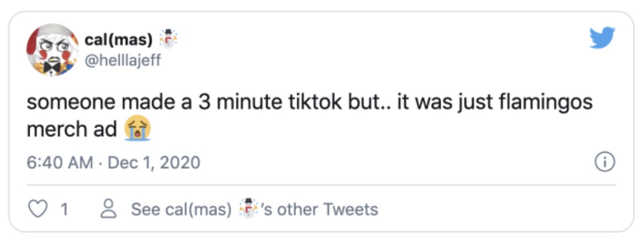644x243 pixels.
Task: Like the tweet with the heart icon
Action: [38, 209]
